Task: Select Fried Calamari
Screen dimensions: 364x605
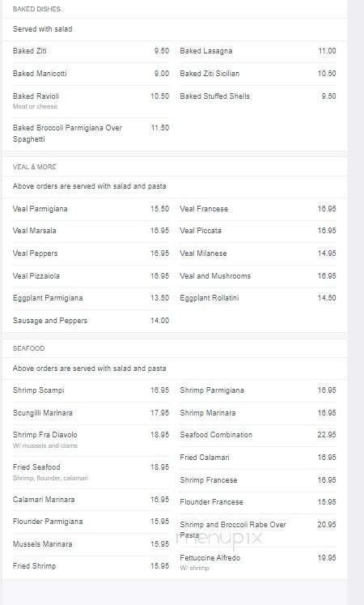Action: pyautogui.click(x=258, y=458)
